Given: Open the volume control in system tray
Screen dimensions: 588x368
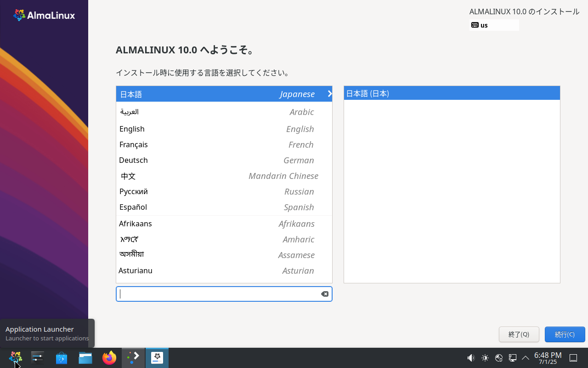Looking at the screenshot, I should (471, 357).
